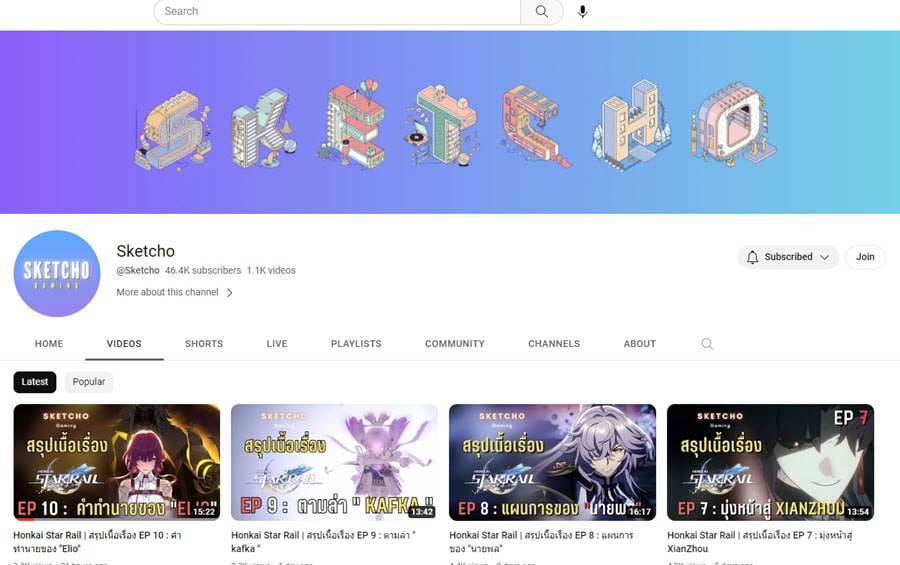900x565 pixels.
Task: Open the EP 7 Xianzhou video thumbnail
Action: pos(770,462)
